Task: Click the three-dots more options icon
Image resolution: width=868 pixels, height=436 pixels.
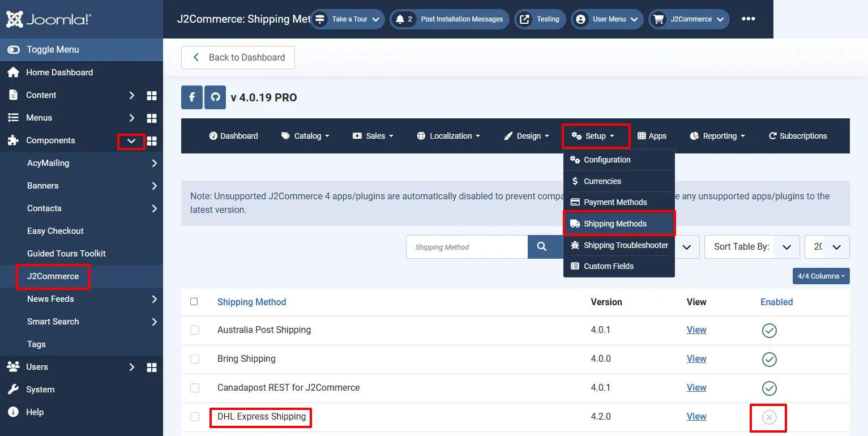Action: pyautogui.click(x=749, y=19)
